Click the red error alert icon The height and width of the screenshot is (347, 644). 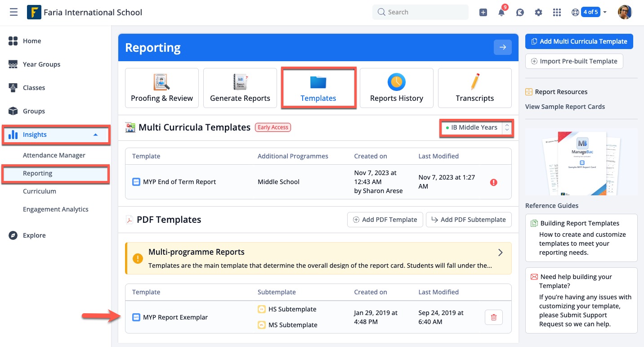[x=493, y=182]
